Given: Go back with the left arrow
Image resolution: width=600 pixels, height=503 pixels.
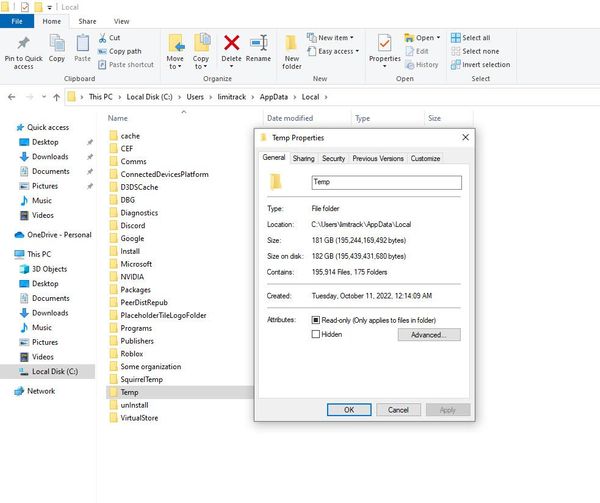Looking at the screenshot, I should 11,97.
